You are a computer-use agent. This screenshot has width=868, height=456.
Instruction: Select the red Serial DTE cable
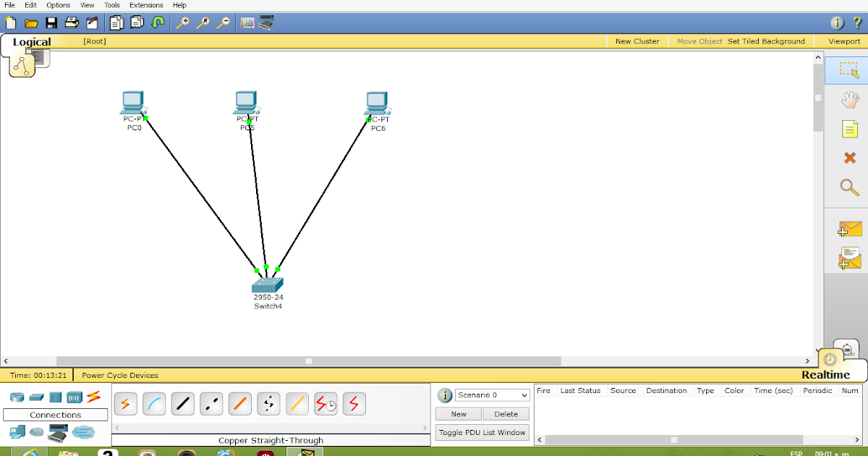[x=354, y=404]
